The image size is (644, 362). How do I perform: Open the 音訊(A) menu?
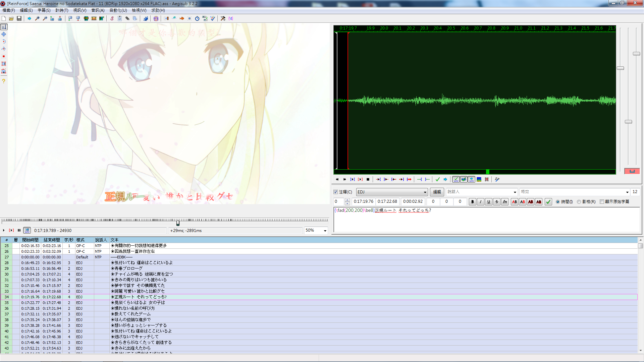[x=98, y=10]
